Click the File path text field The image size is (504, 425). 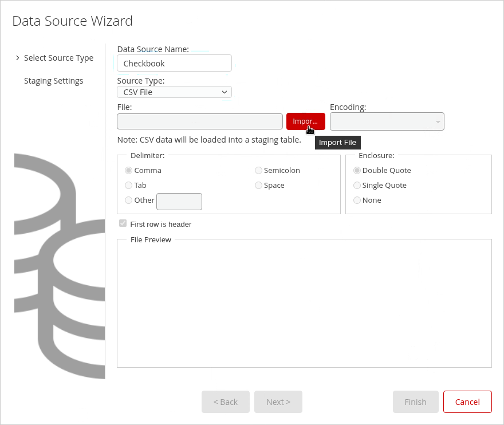(x=199, y=121)
